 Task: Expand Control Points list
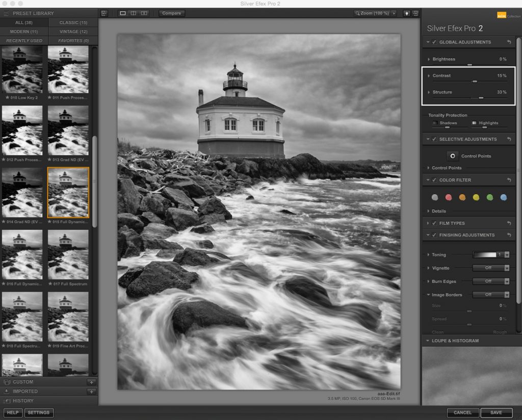coord(428,168)
